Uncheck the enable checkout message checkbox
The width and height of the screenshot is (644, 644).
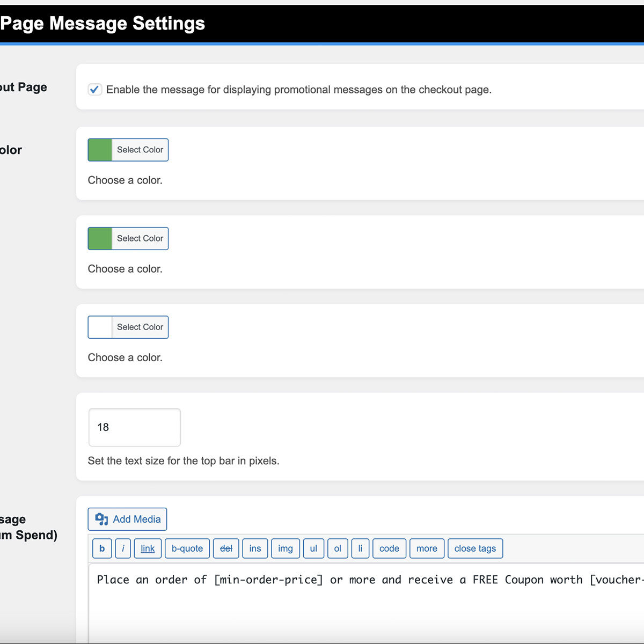(95, 90)
